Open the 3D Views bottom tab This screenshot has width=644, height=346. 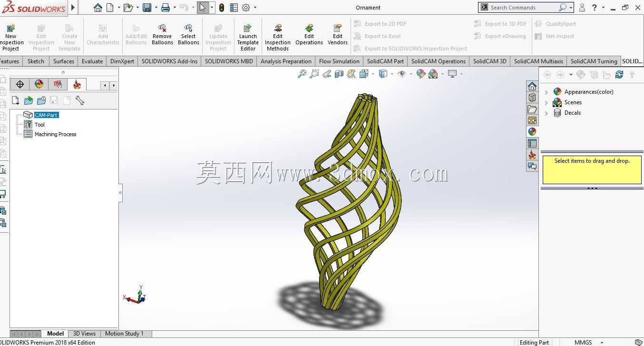[x=84, y=334]
